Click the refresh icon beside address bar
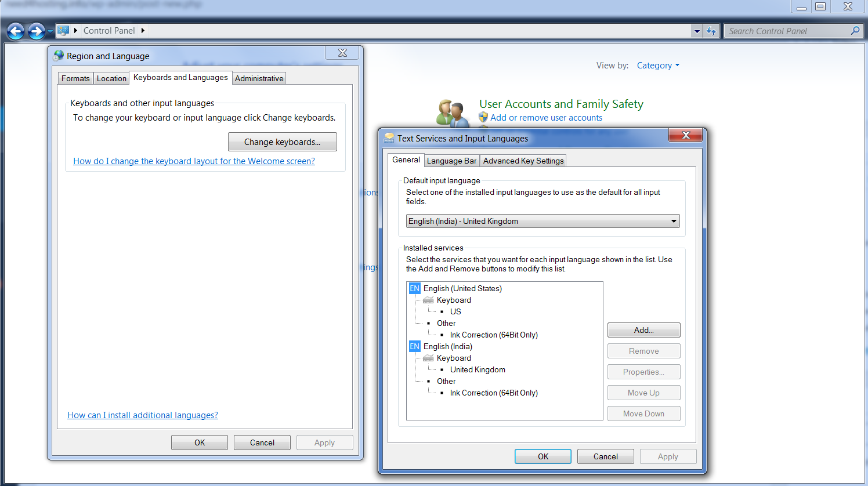Image resolution: width=868 pixels, height=486 pixels. [711, 31]
